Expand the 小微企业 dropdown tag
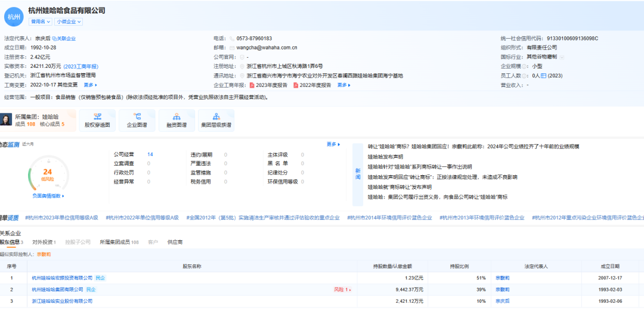This screenshot has width=644, height=311. pos(69,22)
